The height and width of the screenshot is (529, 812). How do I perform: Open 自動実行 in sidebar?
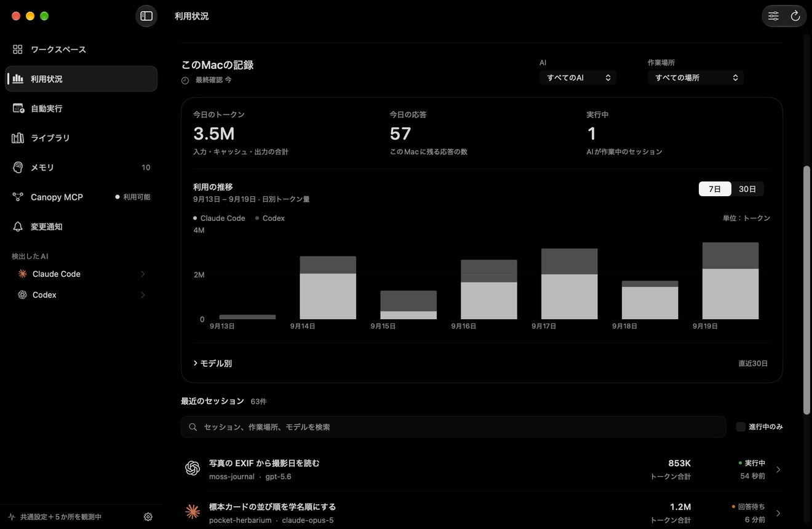point(81,108)
